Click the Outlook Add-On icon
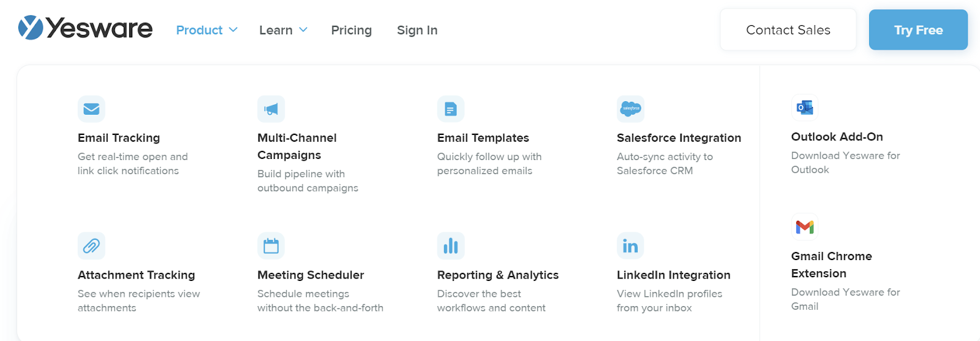The image size is (980, 341). (x=805, y=108)
